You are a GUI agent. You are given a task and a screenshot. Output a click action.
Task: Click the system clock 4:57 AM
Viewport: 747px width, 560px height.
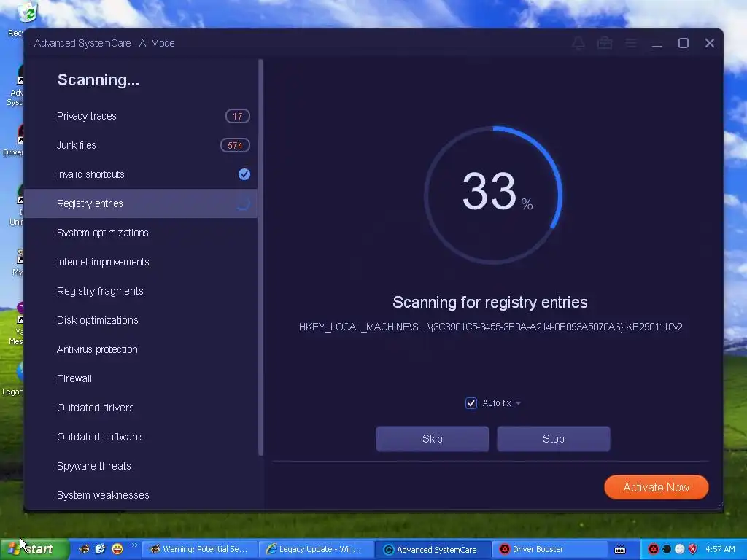coord(720,549)
